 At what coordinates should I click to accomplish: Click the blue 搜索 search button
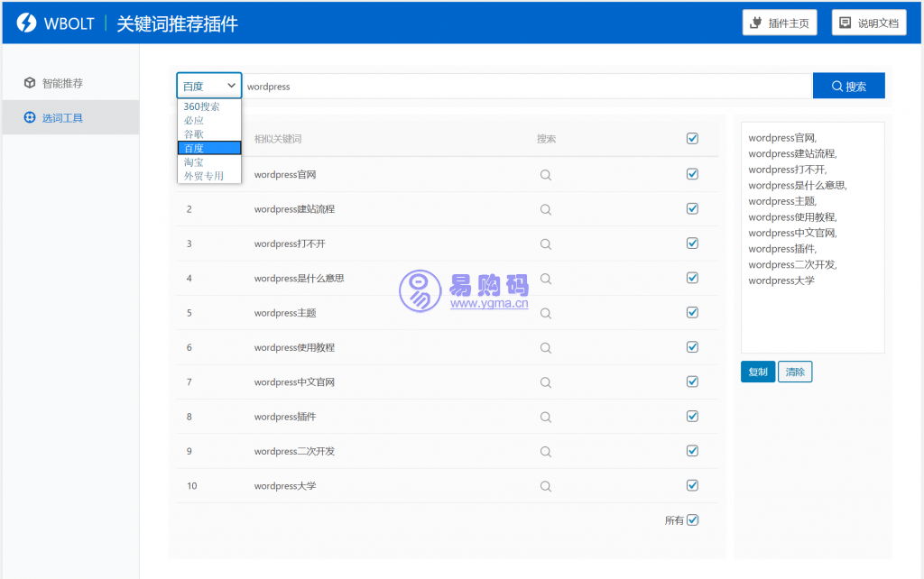(848, 87)
